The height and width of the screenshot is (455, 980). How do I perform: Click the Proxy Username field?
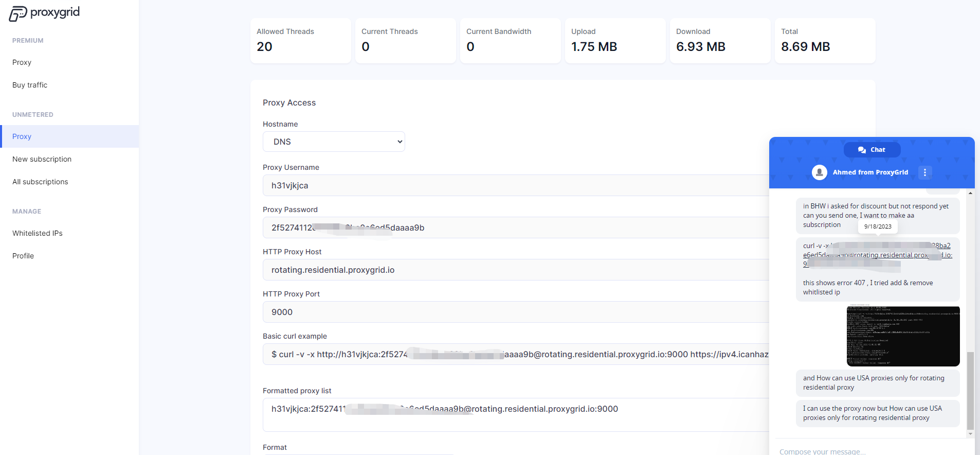(516, 185)
